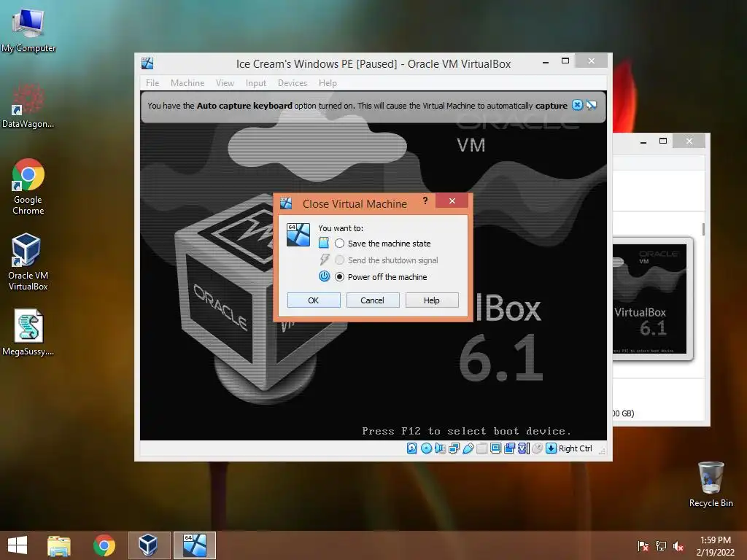Open the File menu
747x560 pixels.
tap(152, 83)
